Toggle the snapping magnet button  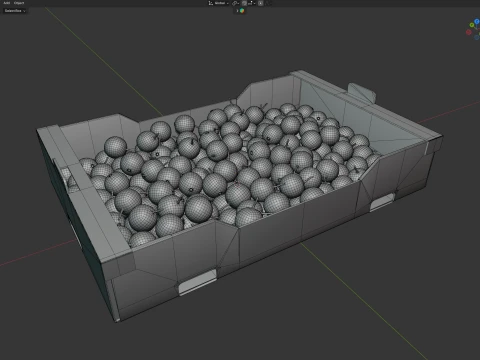pos(244,3)
